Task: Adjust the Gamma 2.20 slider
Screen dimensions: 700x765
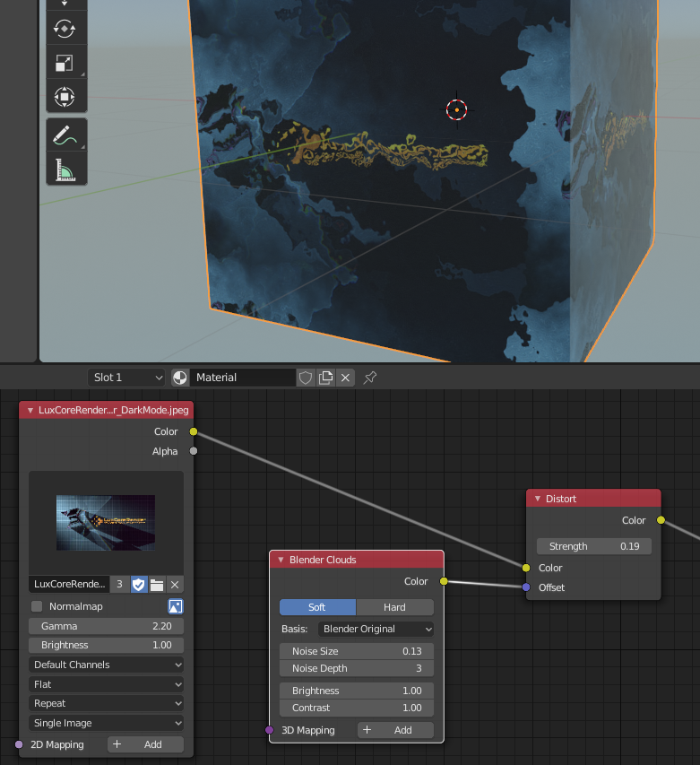Action: pos(107,626)
